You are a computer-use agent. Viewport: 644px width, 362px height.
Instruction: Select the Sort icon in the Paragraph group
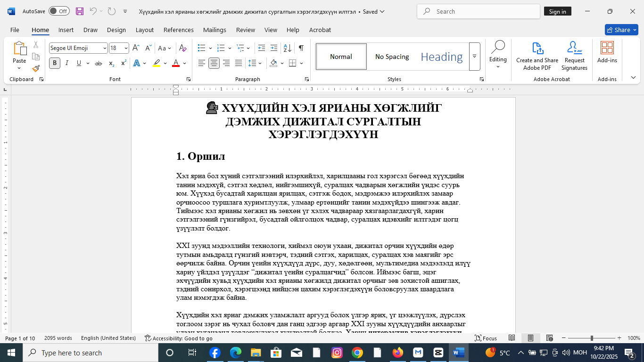coord(287,48)
